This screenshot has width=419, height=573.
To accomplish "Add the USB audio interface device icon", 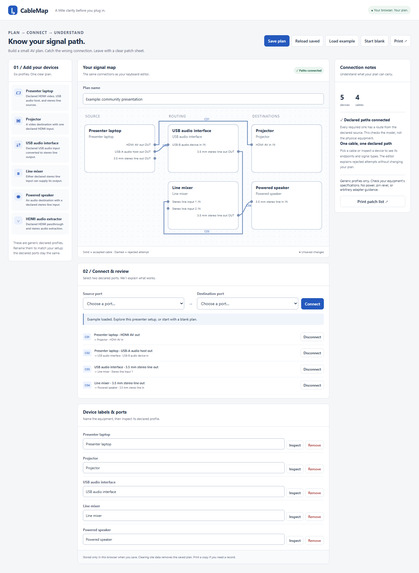I will coord(18,145).
